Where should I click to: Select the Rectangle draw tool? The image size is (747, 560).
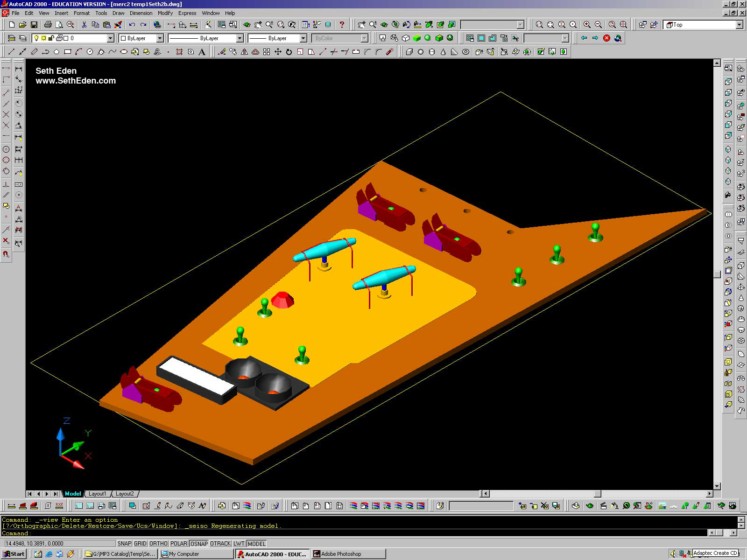click(68, 52)
